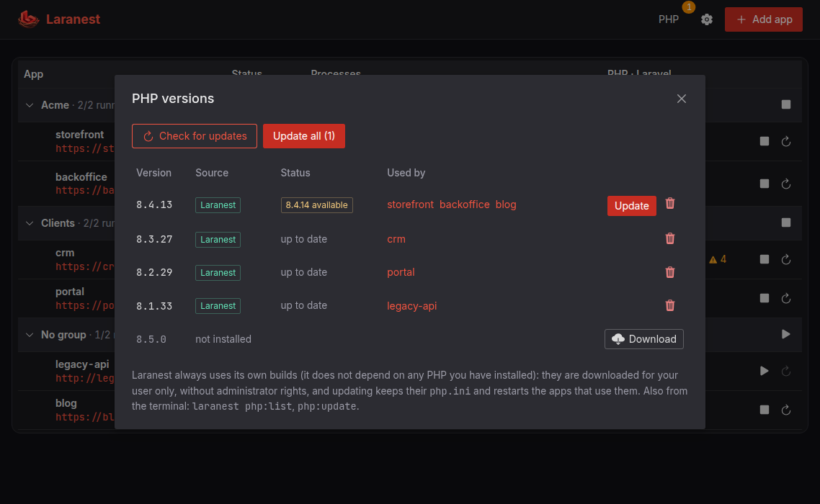820x504 pixels.
Task: Restart the backoffice app
Action: pos(785,184)
